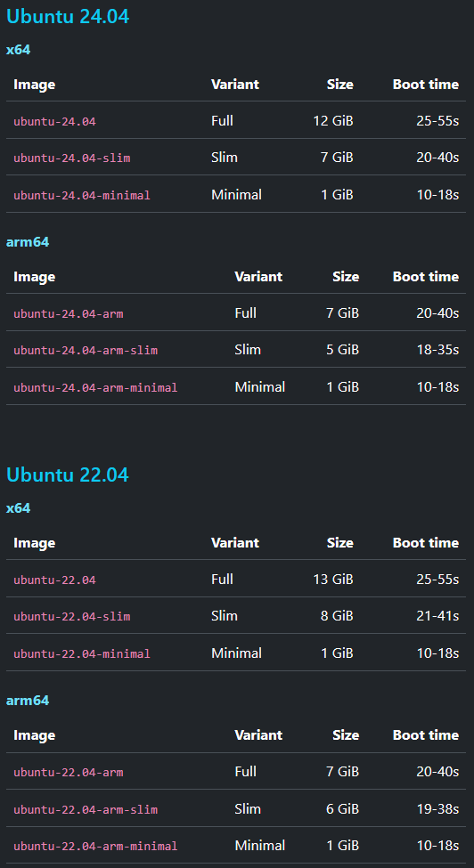Click 20-40s in the ubuntu-22.04-arm Full row
This screenshot has height=868, width=474.
click(437, 771)
